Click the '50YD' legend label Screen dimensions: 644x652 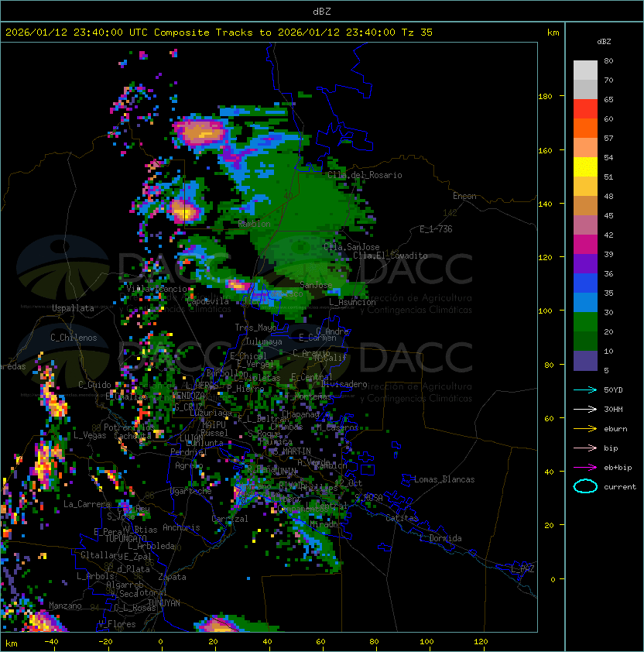click(613, 390)
